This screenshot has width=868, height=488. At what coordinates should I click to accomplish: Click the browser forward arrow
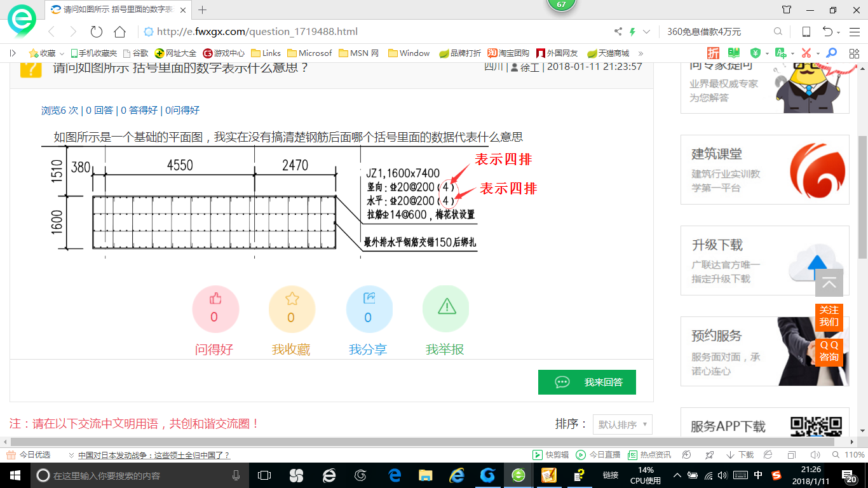73,32
